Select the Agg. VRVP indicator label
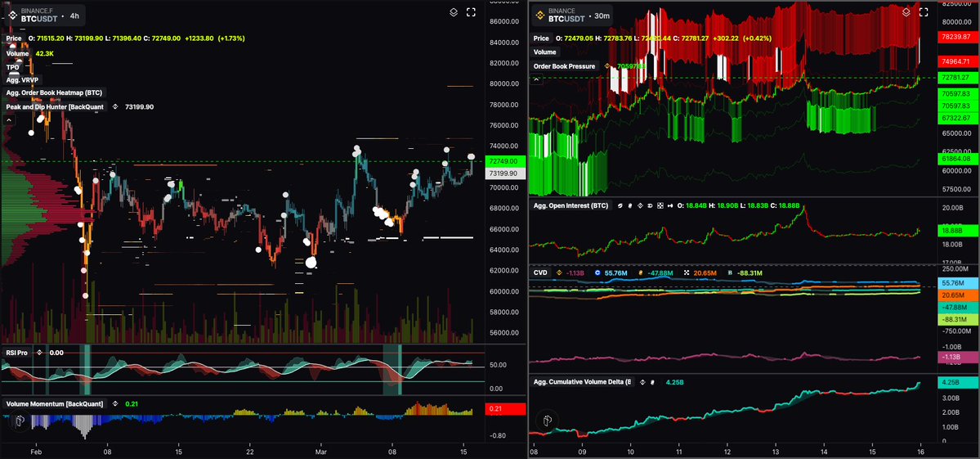Viewport: 980px width, 459px height. [23, 79]
